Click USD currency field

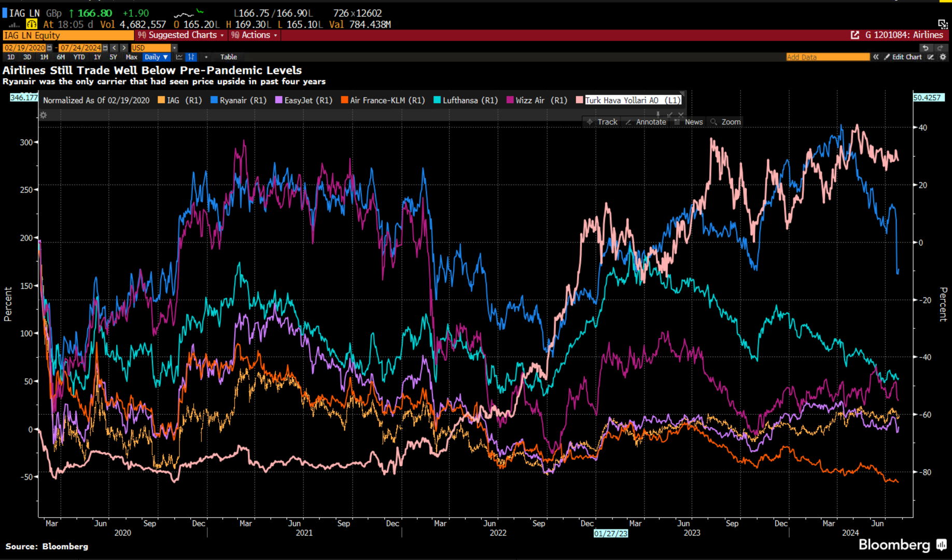151,48
